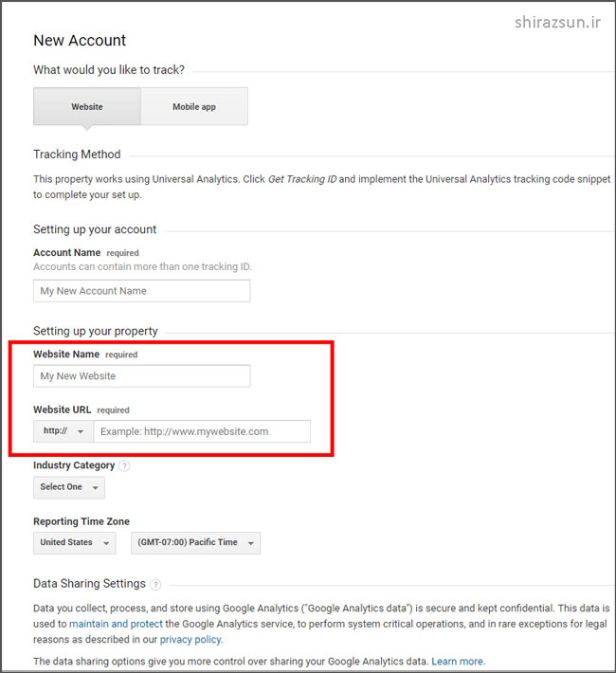The image size is (616, 673).
Task: Click the Data Sharing Settings help icon
Action: 155,585
